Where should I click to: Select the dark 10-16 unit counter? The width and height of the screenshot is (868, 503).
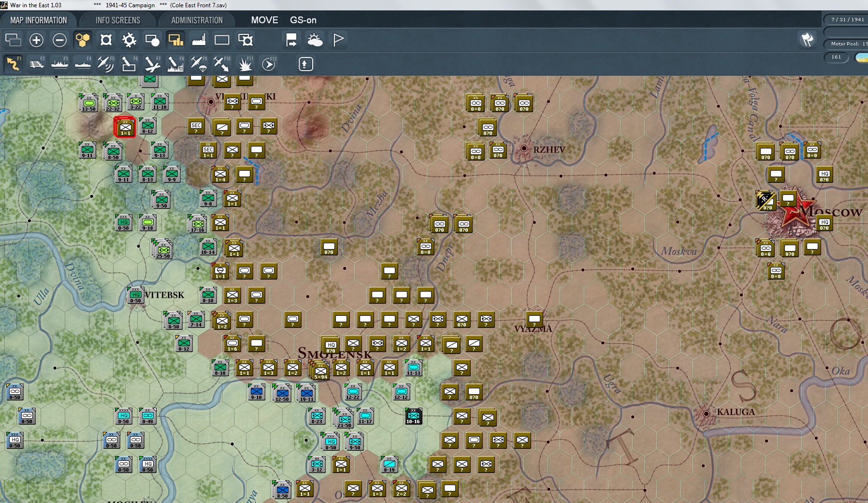pyautogui.click(x=413, y=416)
